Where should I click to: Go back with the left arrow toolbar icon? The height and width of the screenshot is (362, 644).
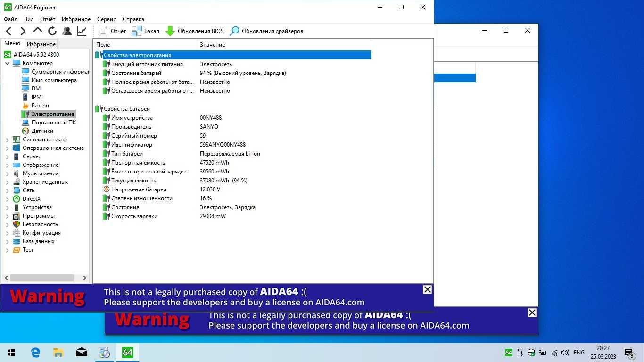(9, 31)
